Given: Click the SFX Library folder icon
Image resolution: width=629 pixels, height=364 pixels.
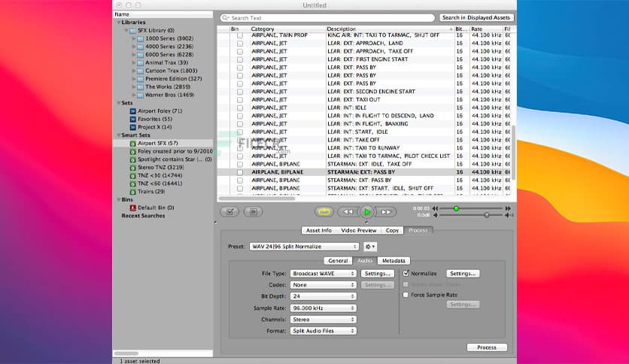Looking at the screenshot, I should point(132,31).
